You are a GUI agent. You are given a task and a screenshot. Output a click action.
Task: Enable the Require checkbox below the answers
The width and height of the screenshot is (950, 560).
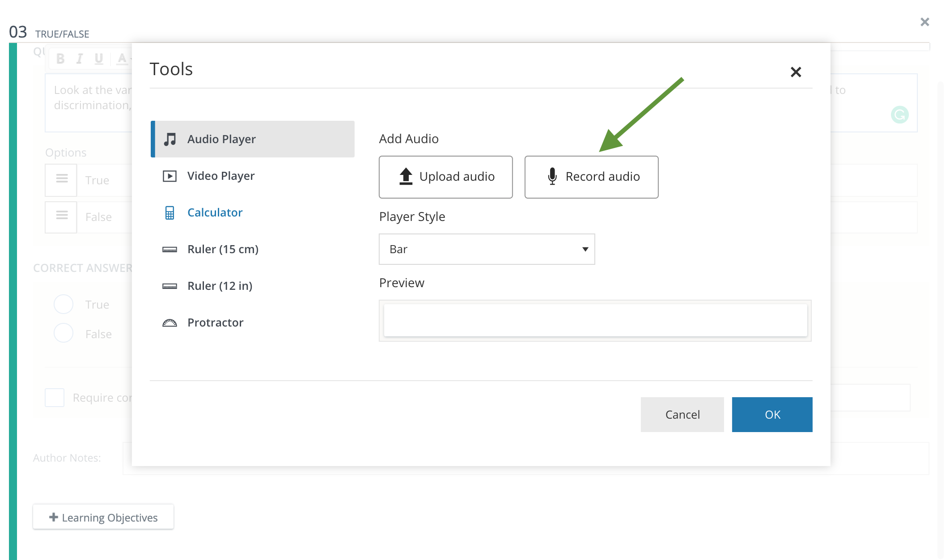pos(55,398)
